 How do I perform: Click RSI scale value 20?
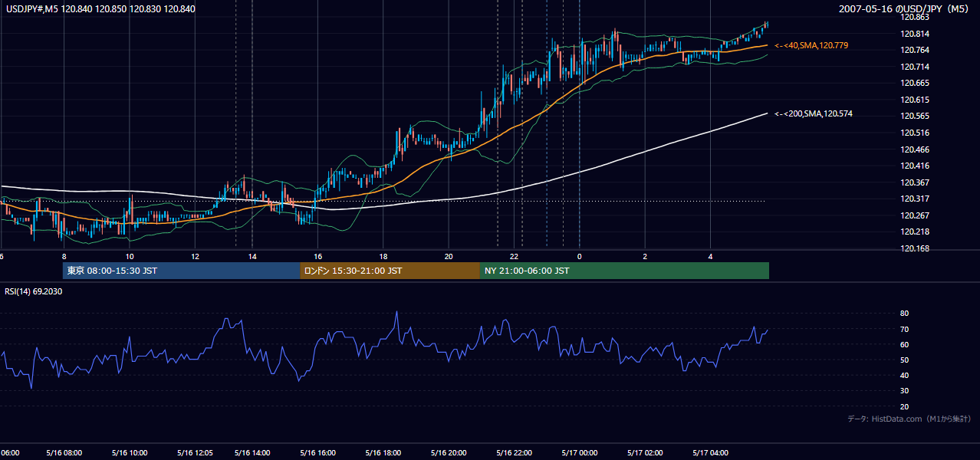(904, 406)
